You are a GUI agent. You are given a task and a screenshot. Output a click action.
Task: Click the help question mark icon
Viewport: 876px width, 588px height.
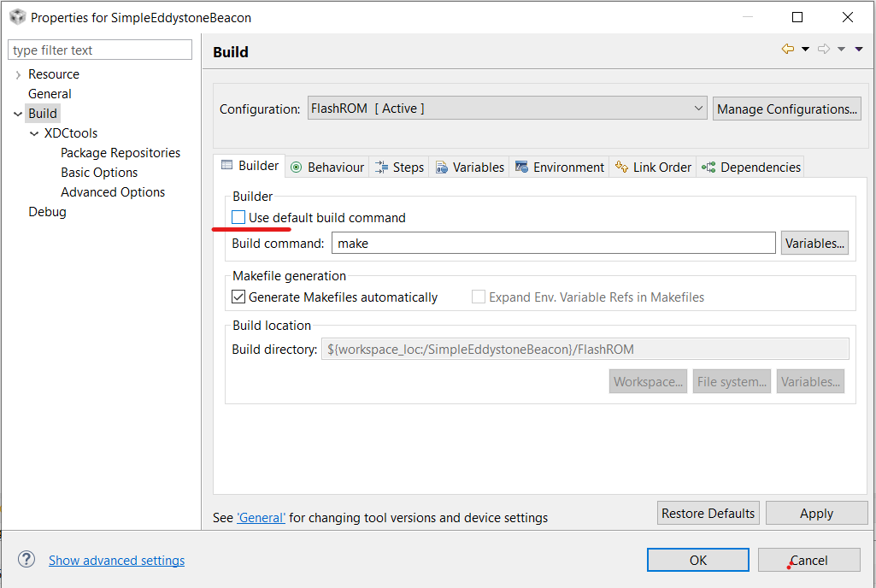(x=26, y=560)
